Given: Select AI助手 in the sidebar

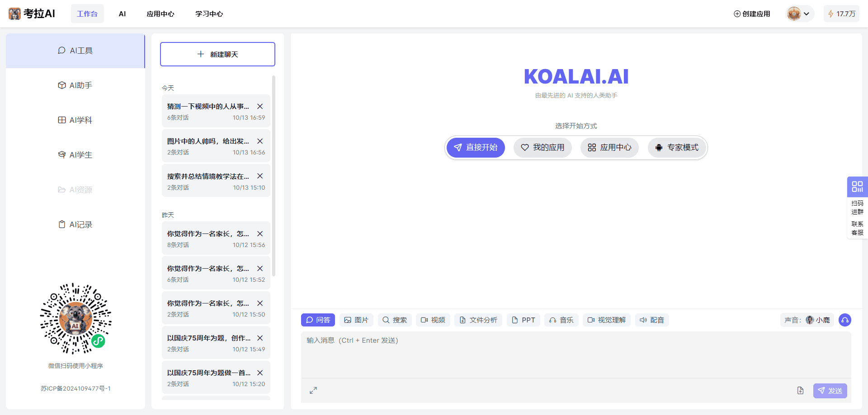Looking at the screenshot, I should tap(75, 85).
